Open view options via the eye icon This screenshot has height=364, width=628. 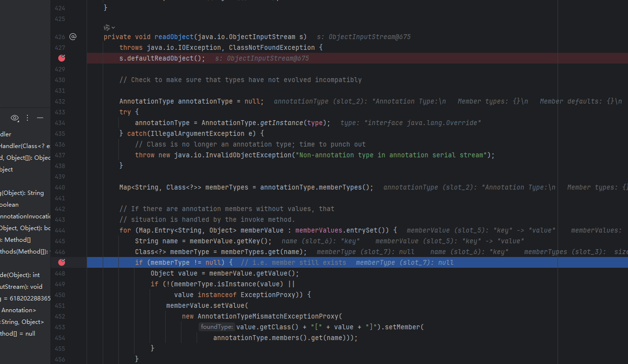pyautogui.click(x=15, y=118)
